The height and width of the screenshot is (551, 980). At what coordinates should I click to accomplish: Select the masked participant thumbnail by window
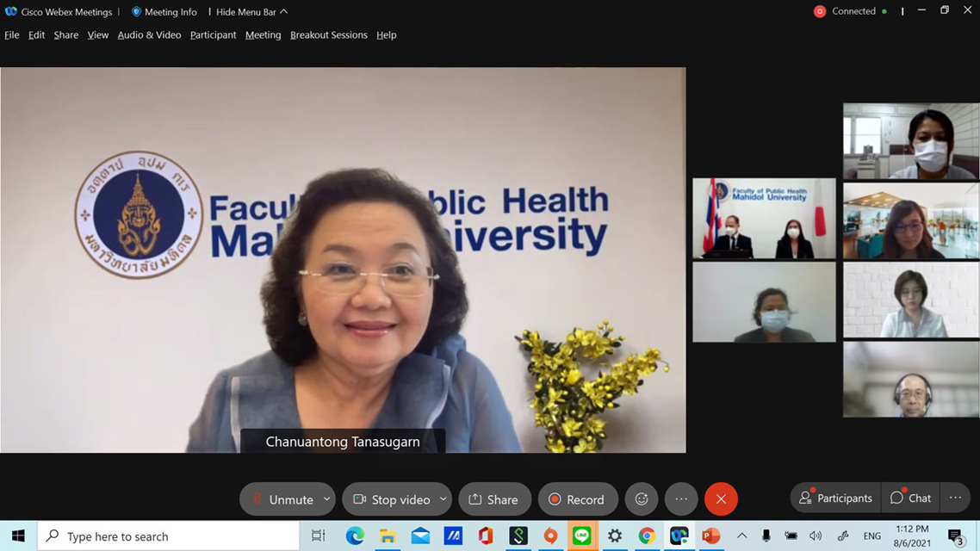point(910,142)
